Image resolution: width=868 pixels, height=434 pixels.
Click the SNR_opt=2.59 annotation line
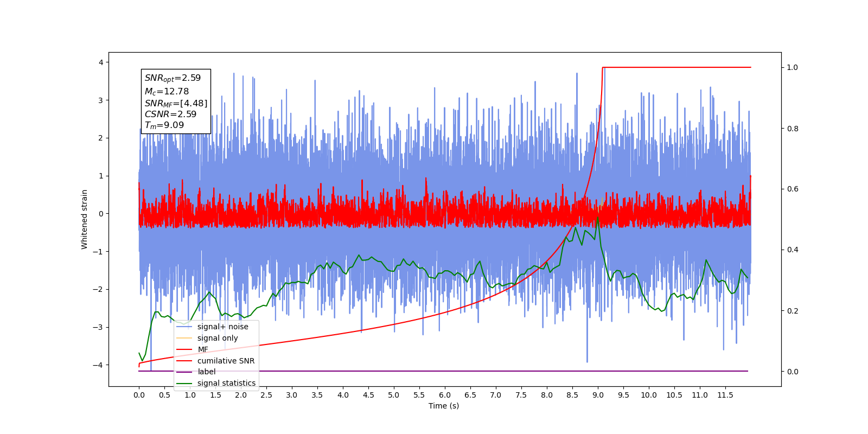coord(173,78)
